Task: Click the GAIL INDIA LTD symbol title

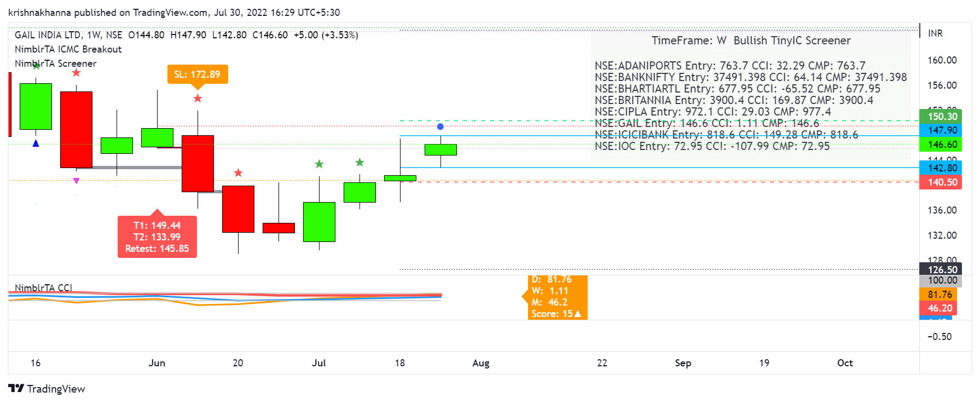Action: pyautogui.click(x=48, y=35)
